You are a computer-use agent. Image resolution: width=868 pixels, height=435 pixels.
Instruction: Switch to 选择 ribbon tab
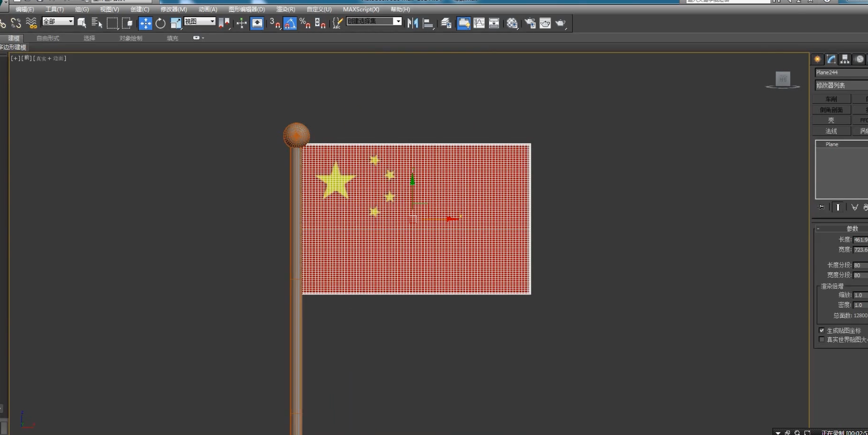pyautogui.click(x=89, y=38)
